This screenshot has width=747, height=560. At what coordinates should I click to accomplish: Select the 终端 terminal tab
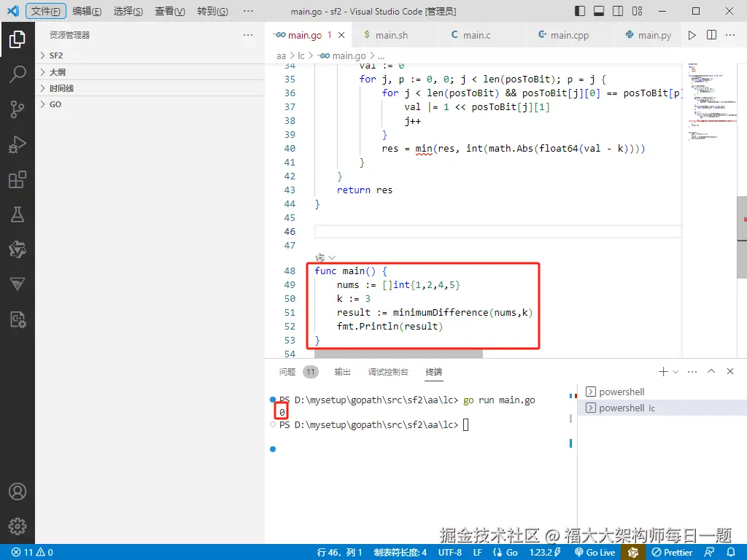pos(433,372)
